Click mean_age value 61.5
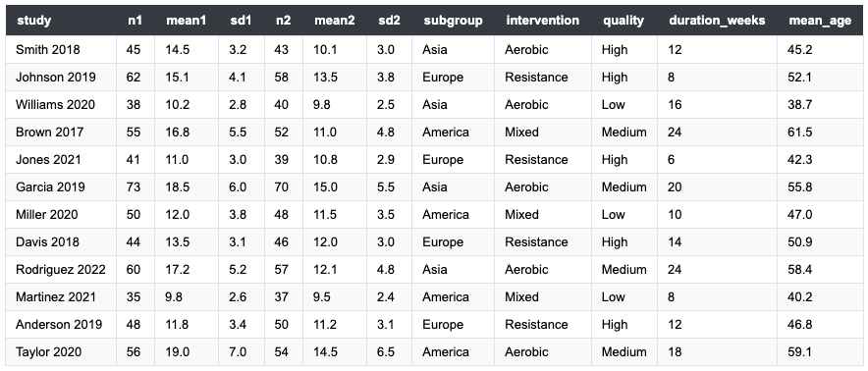The image size is (868, 371). point(800,132)
